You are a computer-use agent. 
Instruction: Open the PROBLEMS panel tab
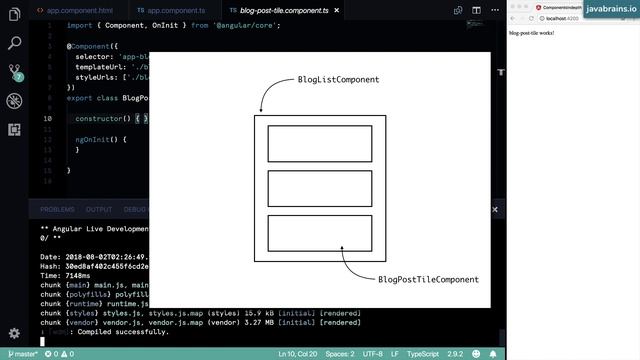(x=57, y=209)
